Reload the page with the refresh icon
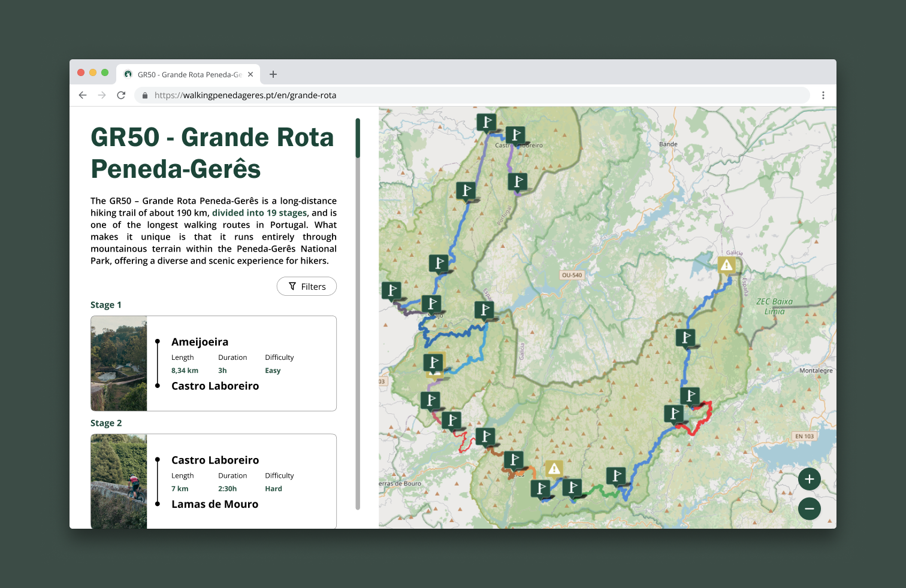Image resolution: width=906 pixels, height=588 pixels. (x=121, y=95)
